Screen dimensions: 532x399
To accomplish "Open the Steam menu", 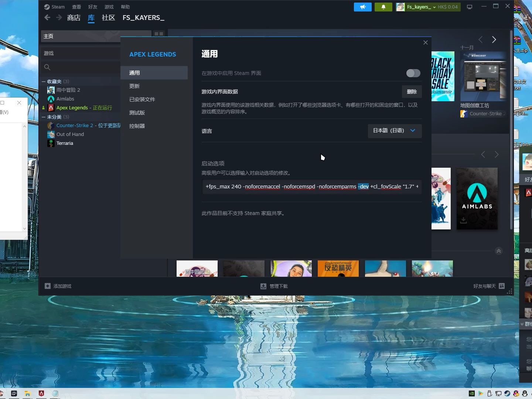I will coord(54,7).
